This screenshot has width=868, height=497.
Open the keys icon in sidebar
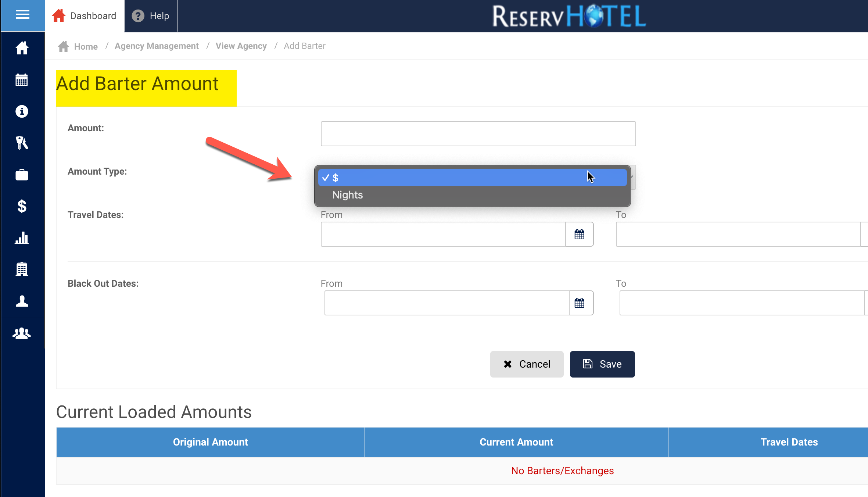(22, 143)
